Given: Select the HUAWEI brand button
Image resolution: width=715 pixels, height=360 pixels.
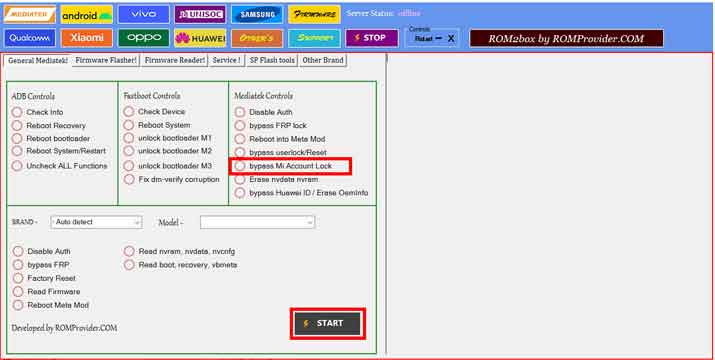Looking at the screenshot, I should 200,38.
